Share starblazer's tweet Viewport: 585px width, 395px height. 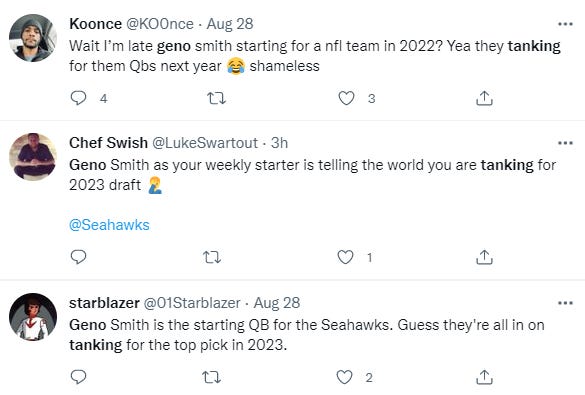click(484, 377)
